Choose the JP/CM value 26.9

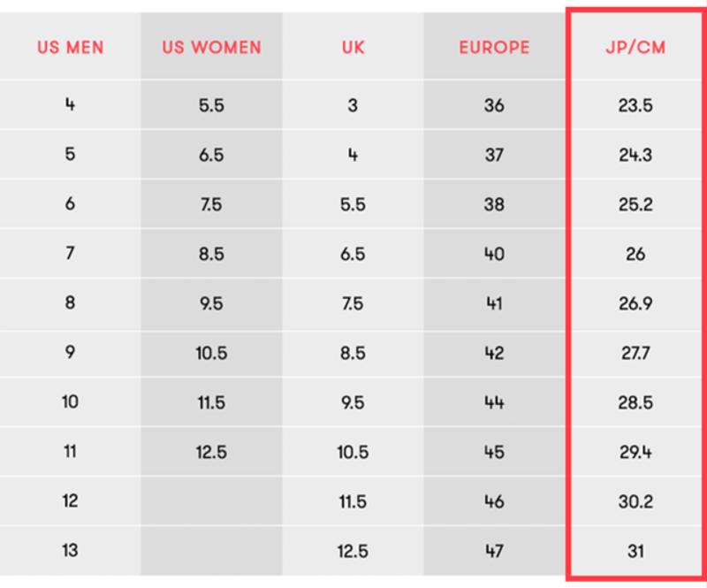(x=635, y=303)
